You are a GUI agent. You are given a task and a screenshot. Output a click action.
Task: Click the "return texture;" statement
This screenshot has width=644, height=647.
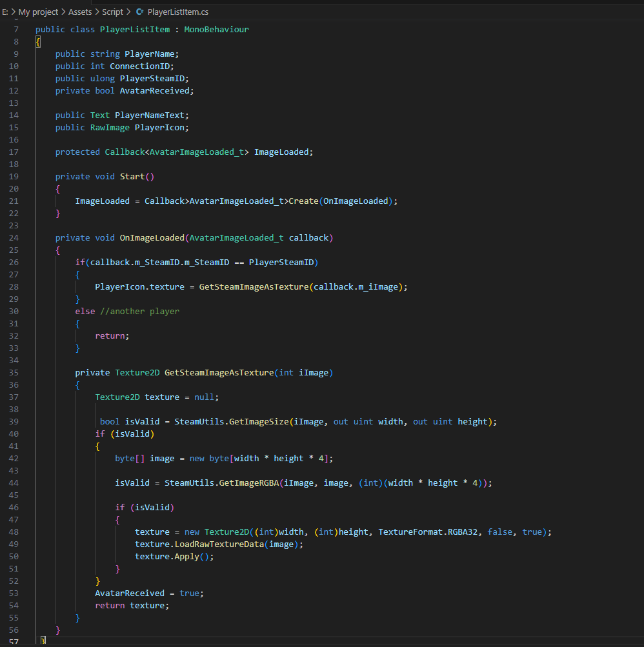coord(131,605)
